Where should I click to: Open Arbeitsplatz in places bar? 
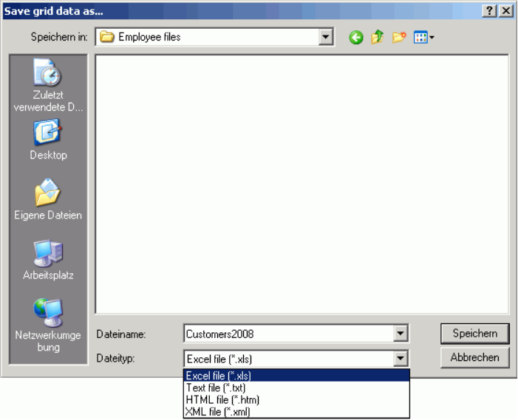[x=48, y=260]
